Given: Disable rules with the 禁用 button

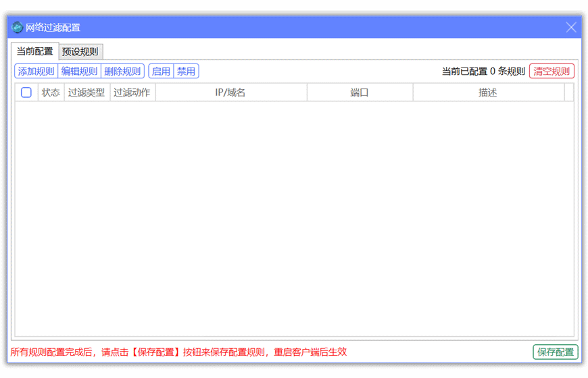Looking at the screenshot, I should [x=186, y=71].
